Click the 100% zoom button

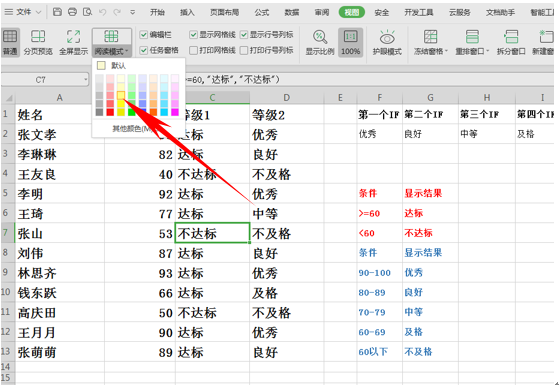click(x=350, y=42)
